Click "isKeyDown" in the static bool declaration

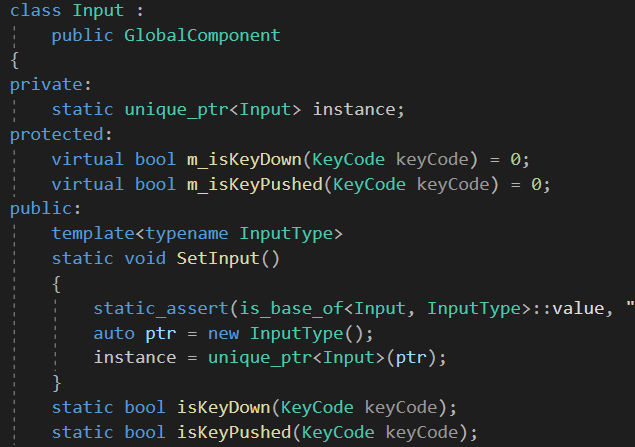223,408
